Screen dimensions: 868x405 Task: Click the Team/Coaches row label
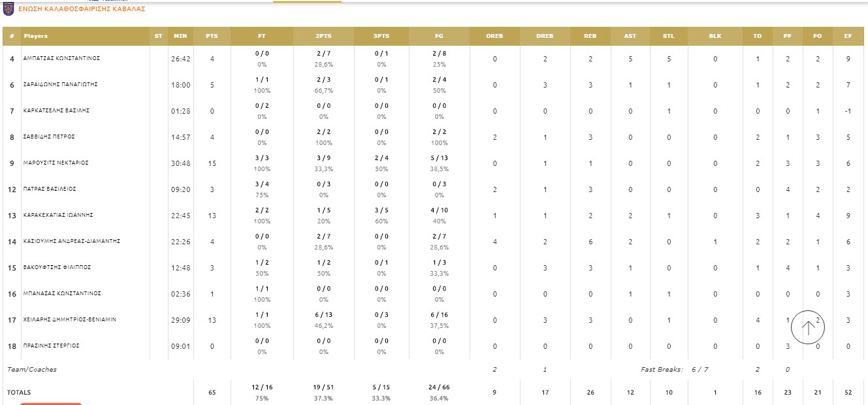coord(32,370)
